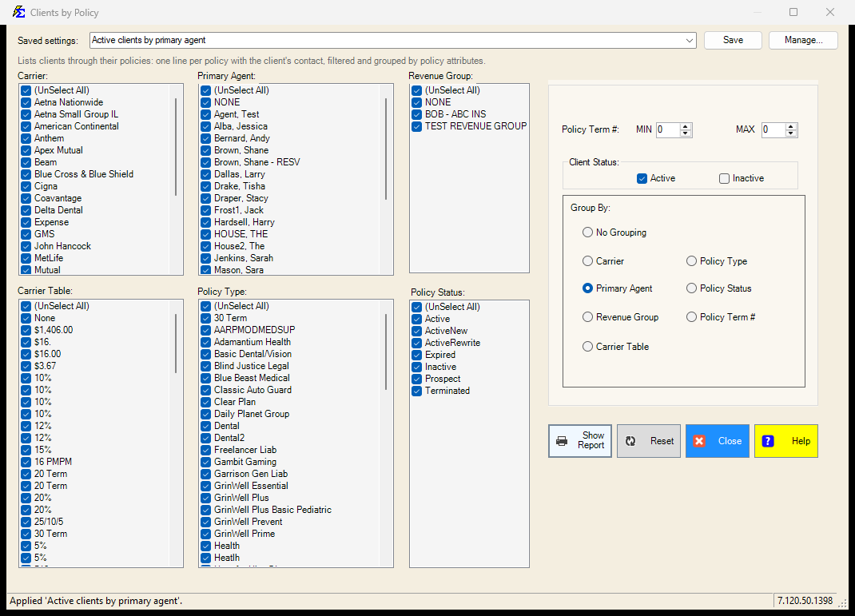Click the red X icon on Close

(699, 441)
